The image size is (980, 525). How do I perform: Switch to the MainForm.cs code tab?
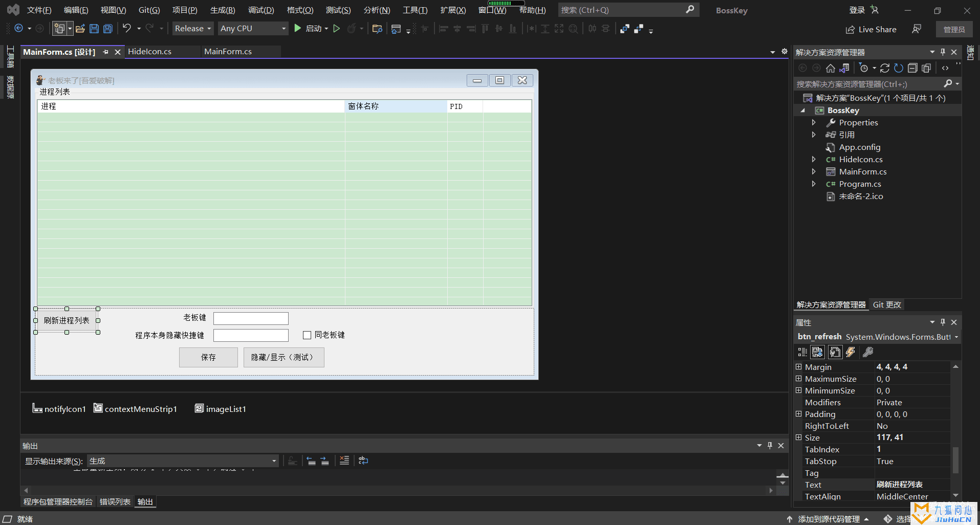coord(228,52)
